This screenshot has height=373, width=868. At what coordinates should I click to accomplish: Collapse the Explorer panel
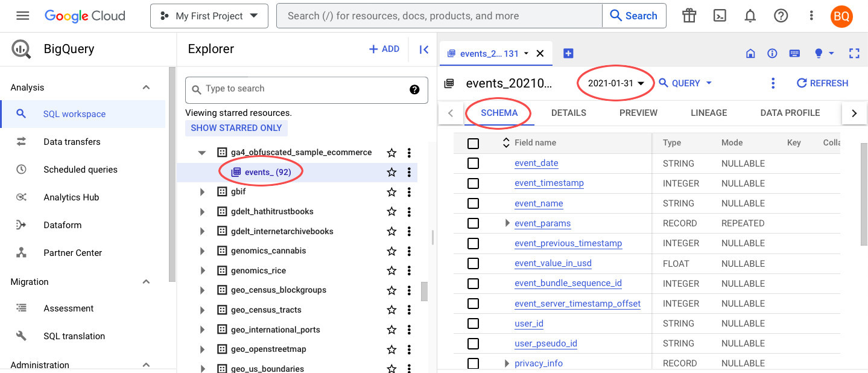pos(424,49)
